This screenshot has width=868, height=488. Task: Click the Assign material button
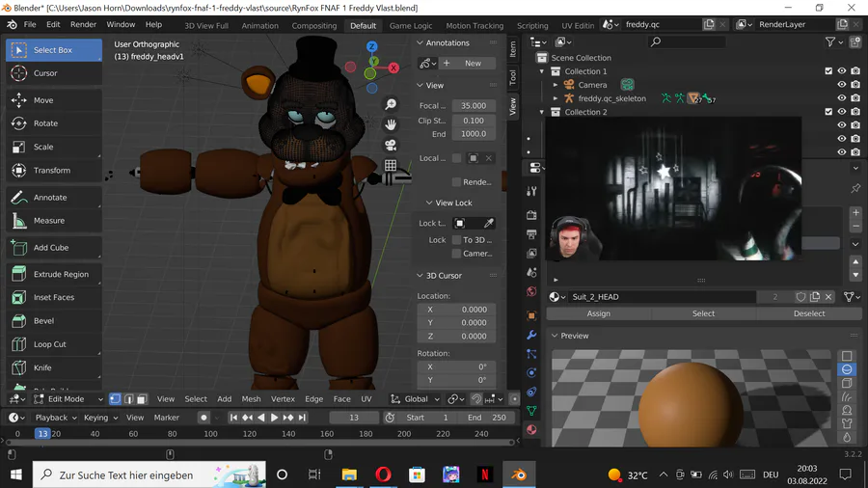[598, 313]
